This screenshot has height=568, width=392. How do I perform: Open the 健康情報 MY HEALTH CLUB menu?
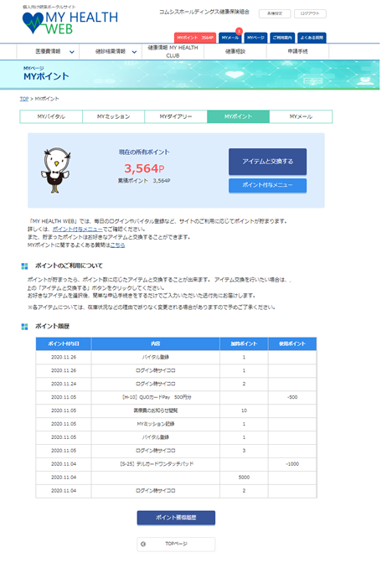pos(173,51)
